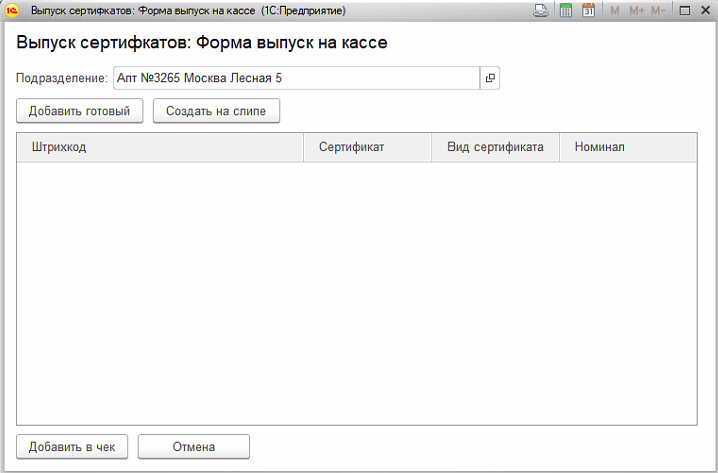Viewport: 718px width, 473px height.
Task: Click the get-link icon in title bar
Action: (541, 10)
